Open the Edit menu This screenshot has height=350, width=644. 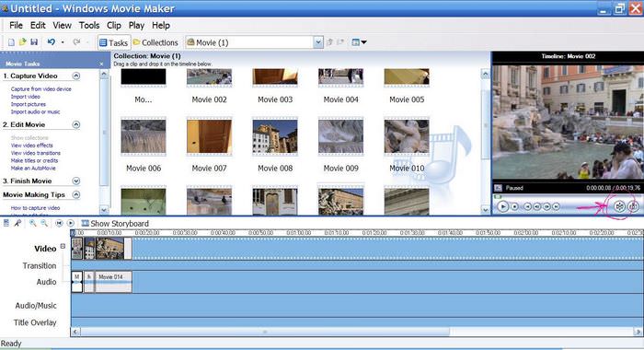point(38,26)
